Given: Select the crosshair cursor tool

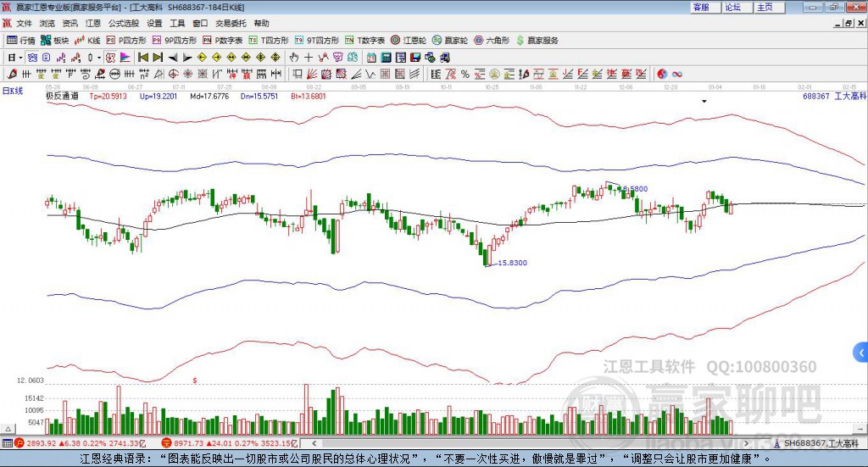Looking at the screenshot, I should (309, 57).
